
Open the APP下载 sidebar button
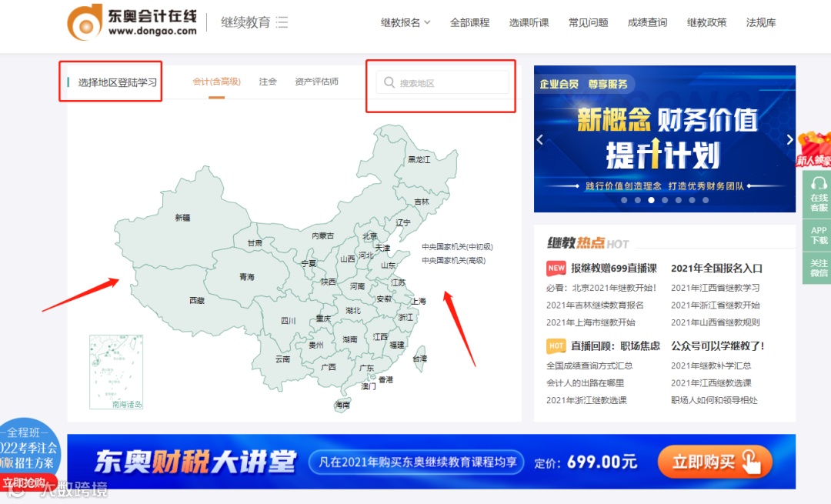tap(818, 235)
